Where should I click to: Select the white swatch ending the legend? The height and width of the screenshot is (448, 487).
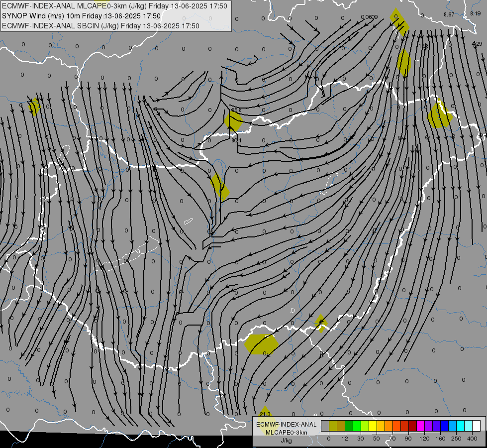pyautogui.click(x=477, y=426)
